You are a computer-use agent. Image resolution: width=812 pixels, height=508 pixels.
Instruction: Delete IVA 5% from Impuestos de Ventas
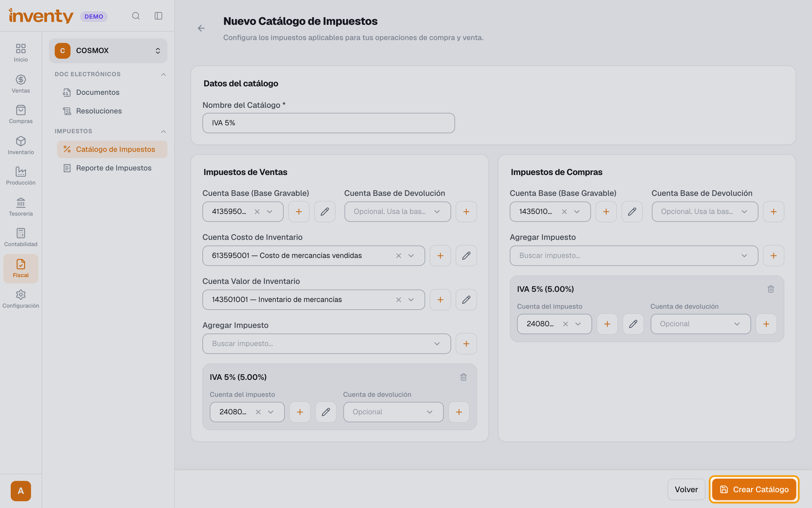tap(464, 377)
